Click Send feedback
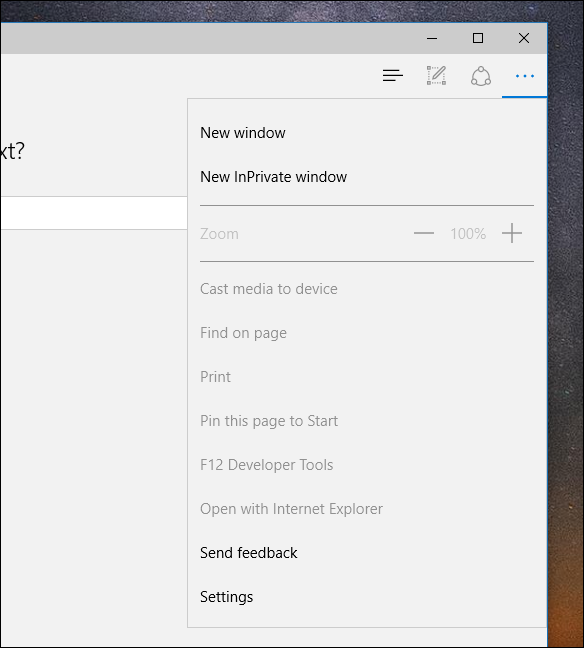 tap(248, 553)
